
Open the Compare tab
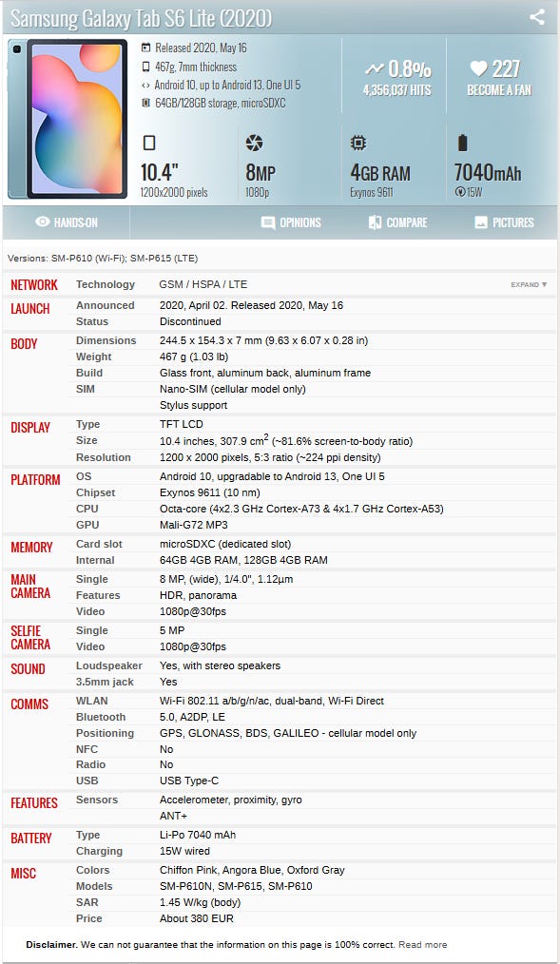pos(397,222)
